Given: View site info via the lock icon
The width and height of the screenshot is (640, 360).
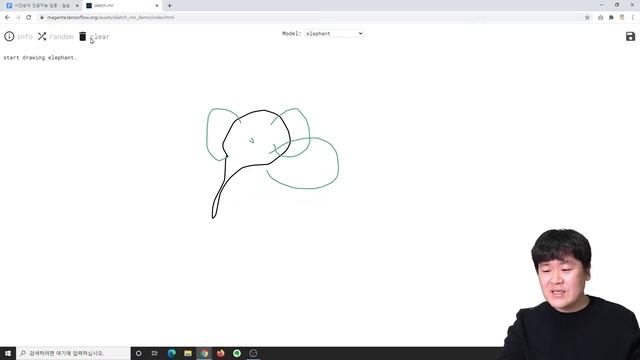Looking at the screenshot, I should pos(42,18).
